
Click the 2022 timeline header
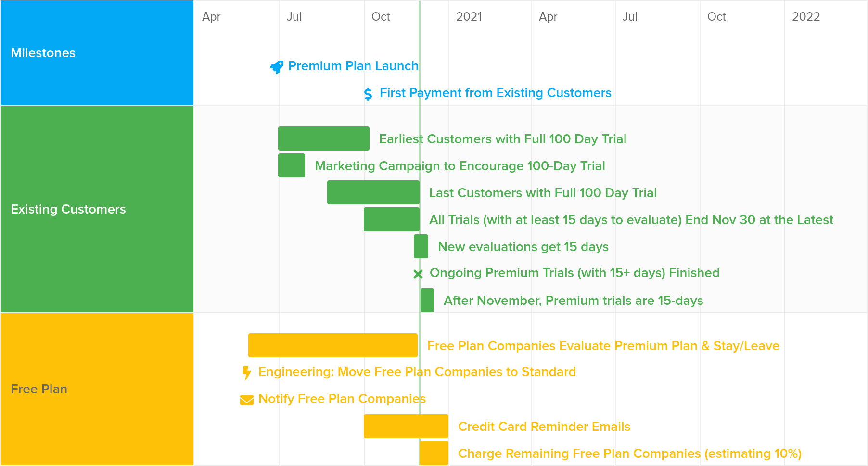point(806,17)
